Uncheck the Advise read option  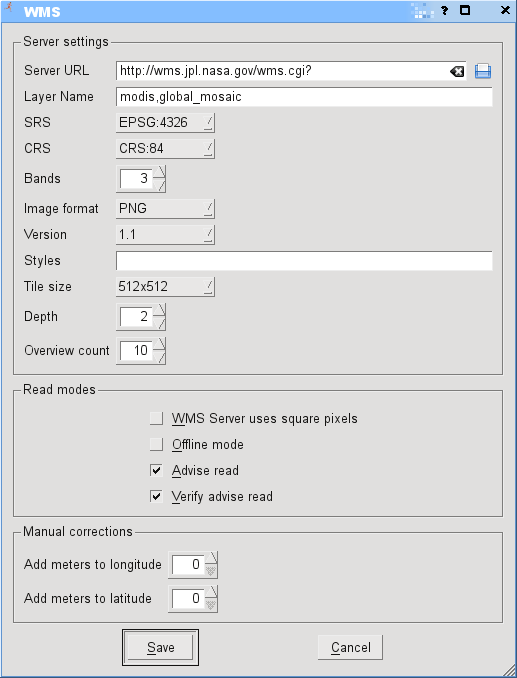(x=156, y=470)
